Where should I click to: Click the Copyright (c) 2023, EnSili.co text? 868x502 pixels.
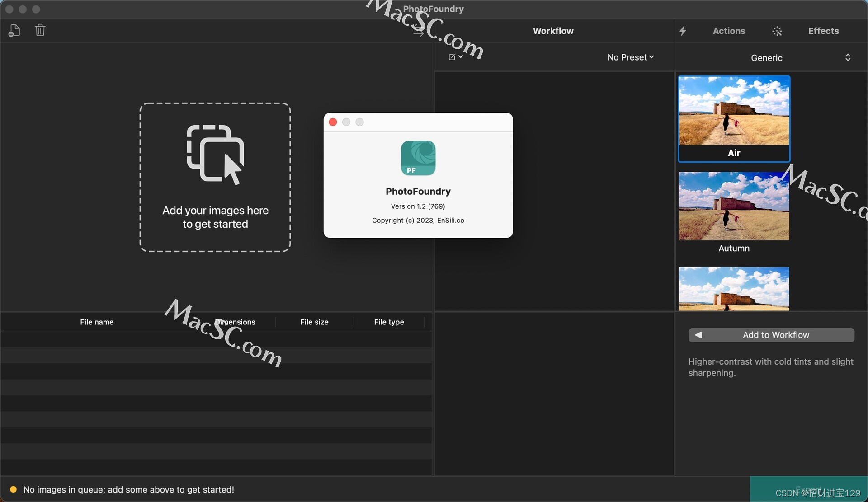[x=418, y=220]
